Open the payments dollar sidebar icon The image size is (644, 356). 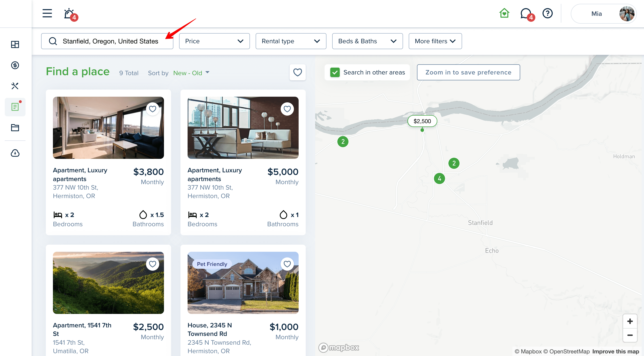15,65
